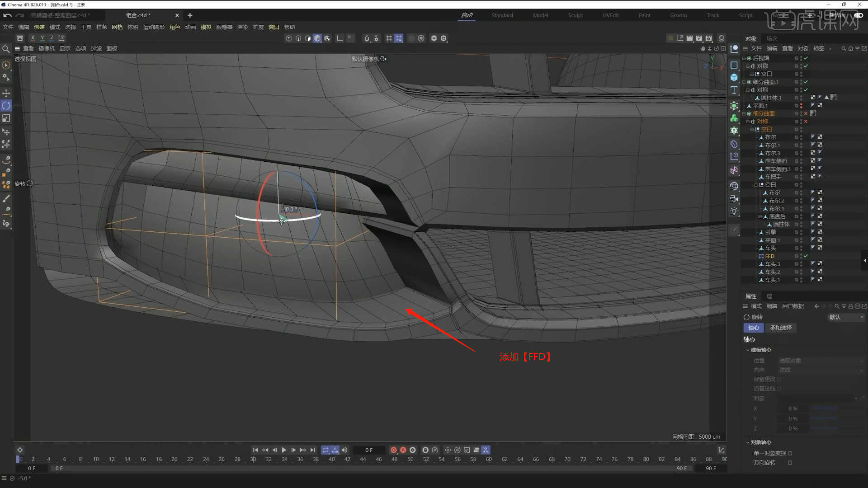
Task: Select the FFD object in tree
Action: pos(769,256)
